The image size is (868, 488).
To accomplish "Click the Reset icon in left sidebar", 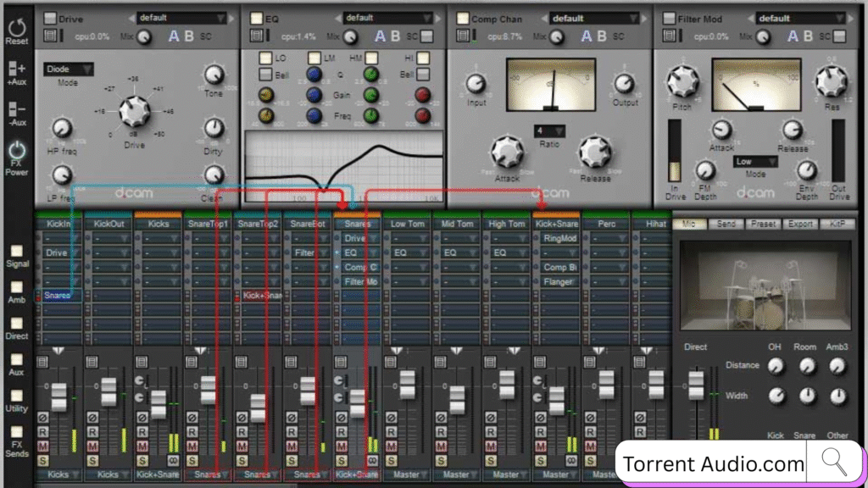I will point(16,28).
